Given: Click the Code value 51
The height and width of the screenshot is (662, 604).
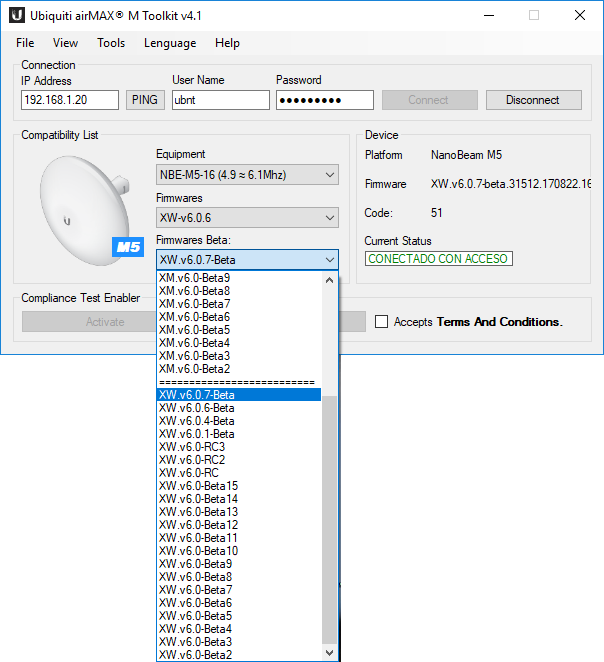Looking at the screenshot, I should tap(436, 213).
